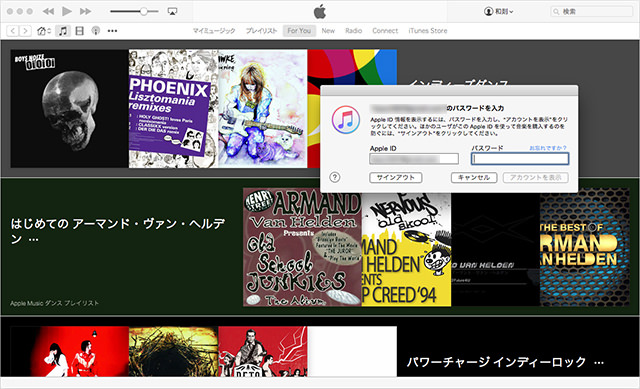The height and width of the screenshot is (389, 640).
Task: Open the Nervous Old Skool yellow album
Action: click(x=407, y=249)
